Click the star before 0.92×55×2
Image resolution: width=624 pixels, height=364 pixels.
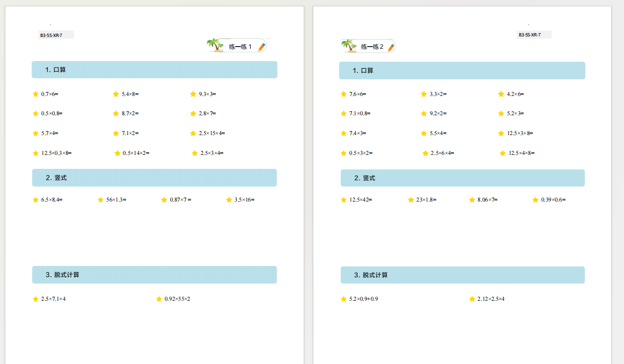pos(159,299)
